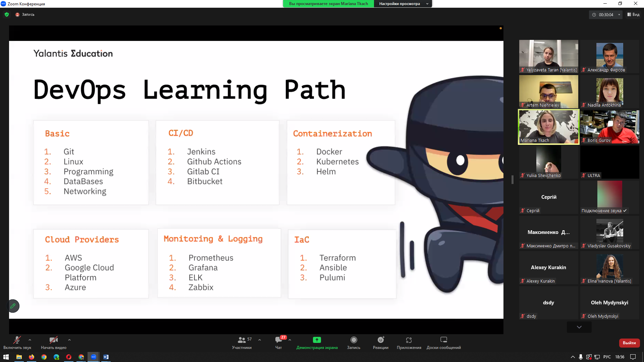Click the system tray microphone icon
The image size is (644, 362).
tap(581, 357)
